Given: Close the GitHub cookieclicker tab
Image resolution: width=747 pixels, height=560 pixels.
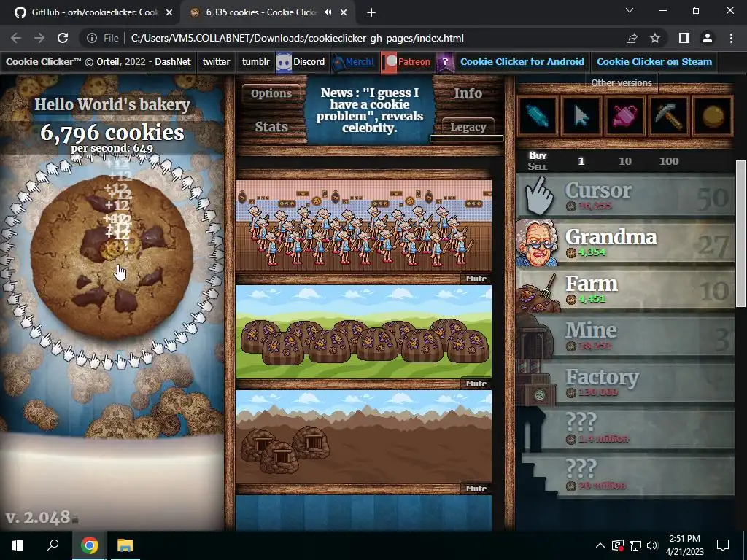Looking at the screenshot, I should 169,12.
